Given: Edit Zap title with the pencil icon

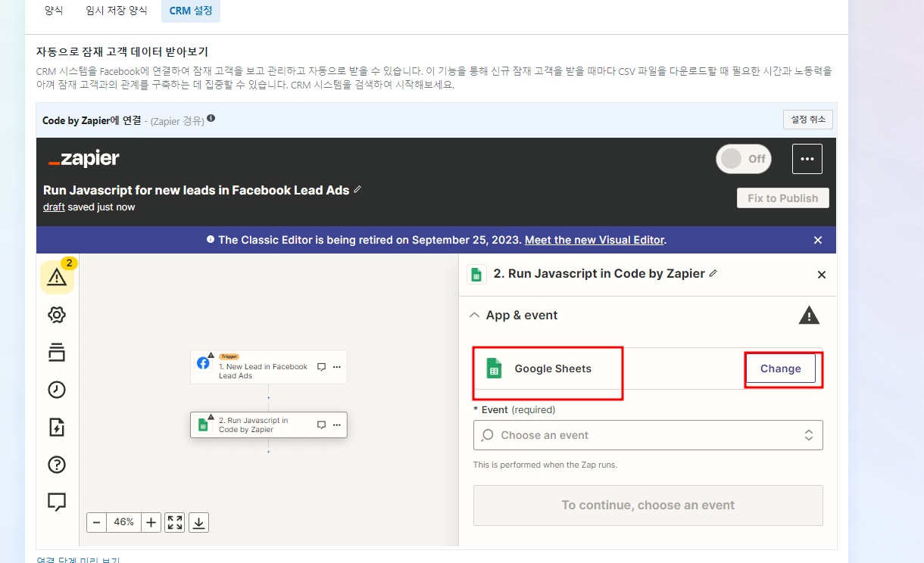Looking at the screenshot, I should point(357,190).
